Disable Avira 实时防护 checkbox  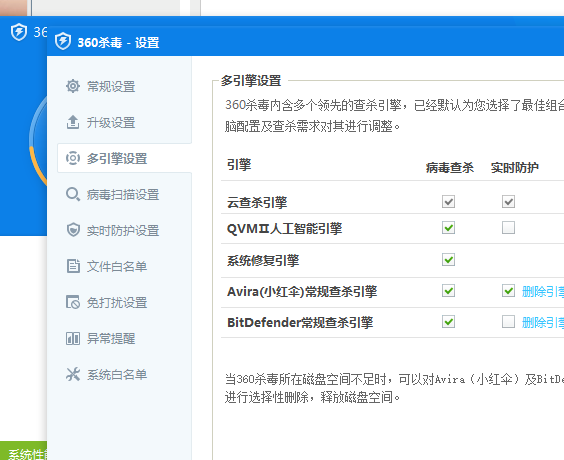tap(508, 291)
